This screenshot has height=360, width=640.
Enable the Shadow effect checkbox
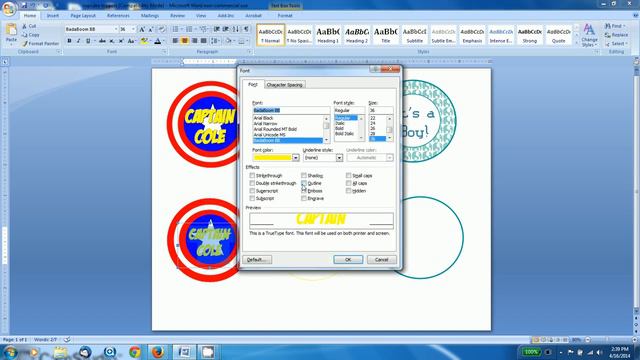[304, 176]
